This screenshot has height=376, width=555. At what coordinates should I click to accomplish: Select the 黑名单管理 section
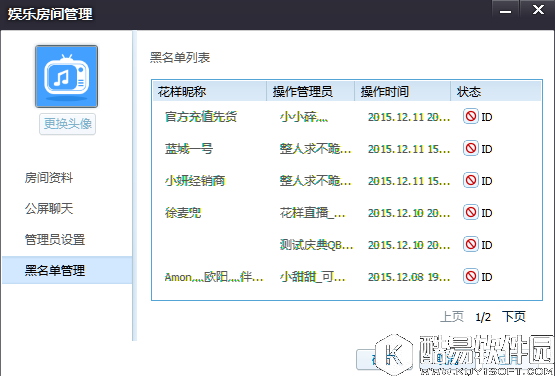67,270
